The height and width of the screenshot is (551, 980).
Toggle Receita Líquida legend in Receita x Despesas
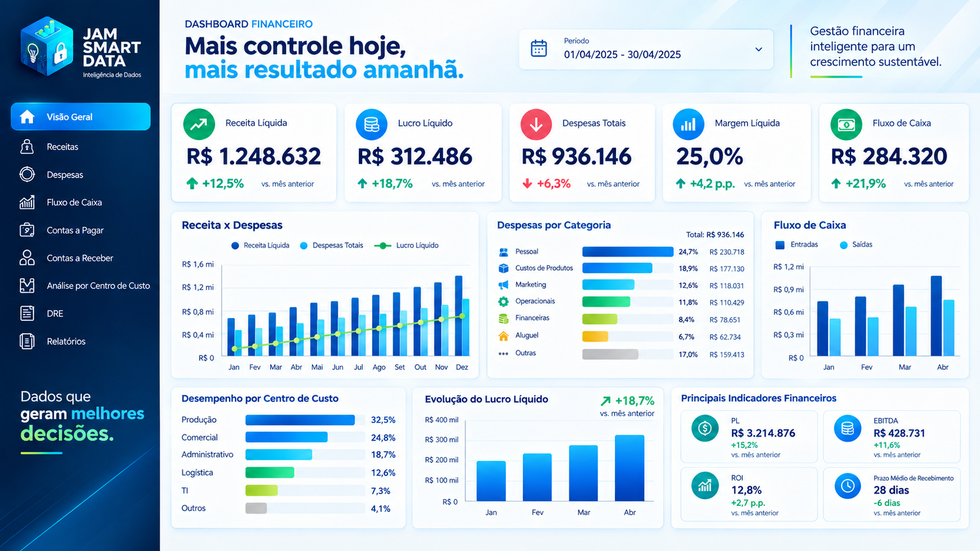pyautogui.click(x=260, y=246)
